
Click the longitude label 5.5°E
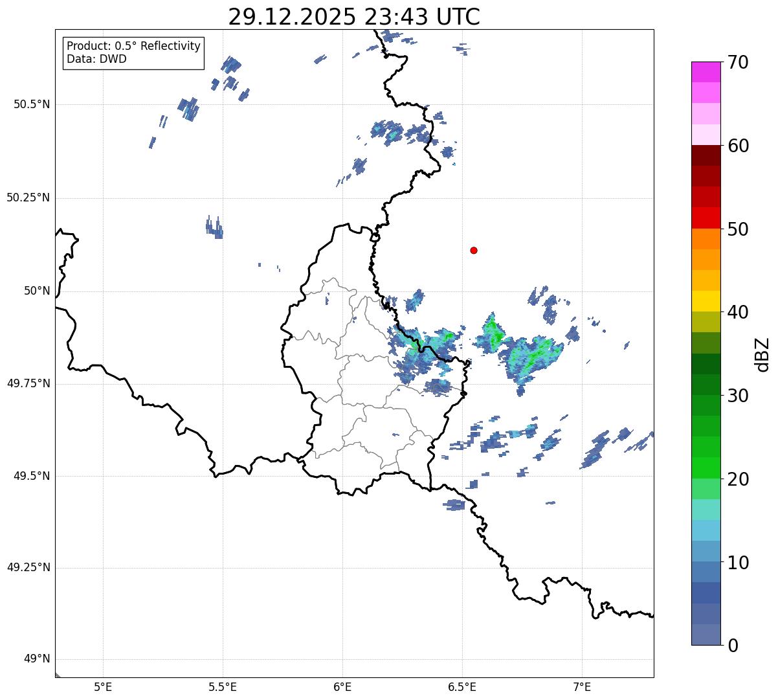(x=223, y=686)
